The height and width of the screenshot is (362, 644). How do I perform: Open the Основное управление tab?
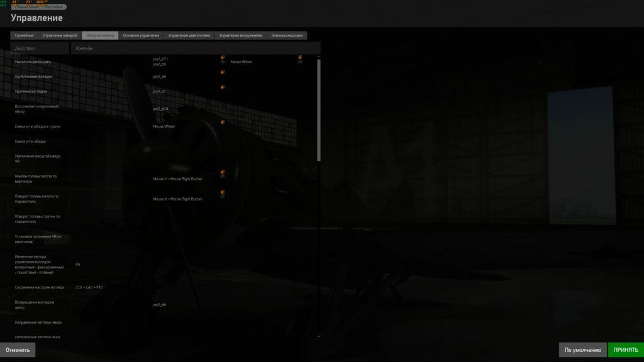point(141,35)
